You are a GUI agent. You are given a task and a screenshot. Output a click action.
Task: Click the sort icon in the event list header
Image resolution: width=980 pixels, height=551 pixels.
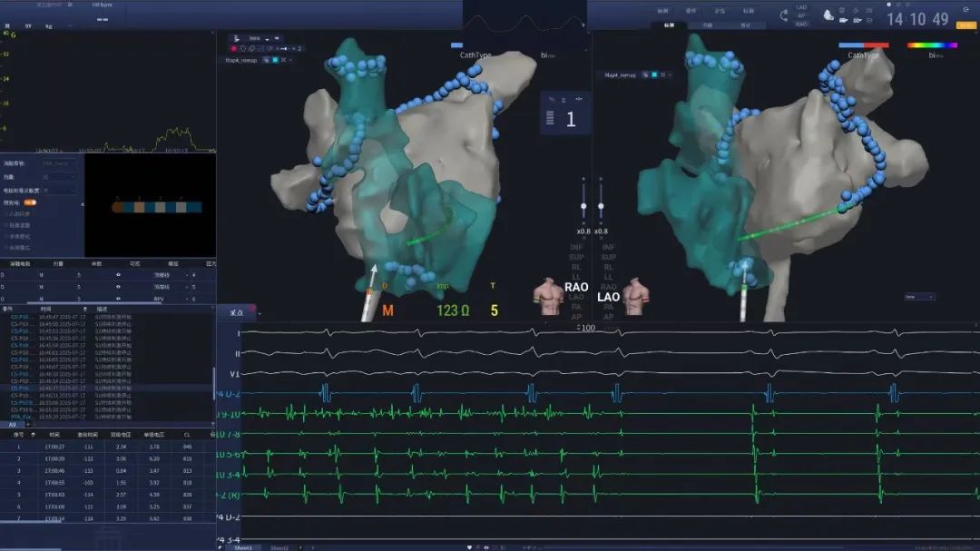[x=85, y=309]
